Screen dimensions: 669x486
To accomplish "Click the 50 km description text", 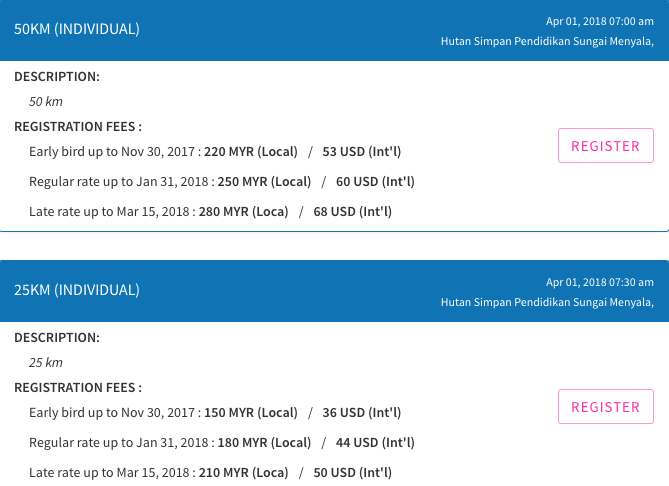I will point(46,102).
